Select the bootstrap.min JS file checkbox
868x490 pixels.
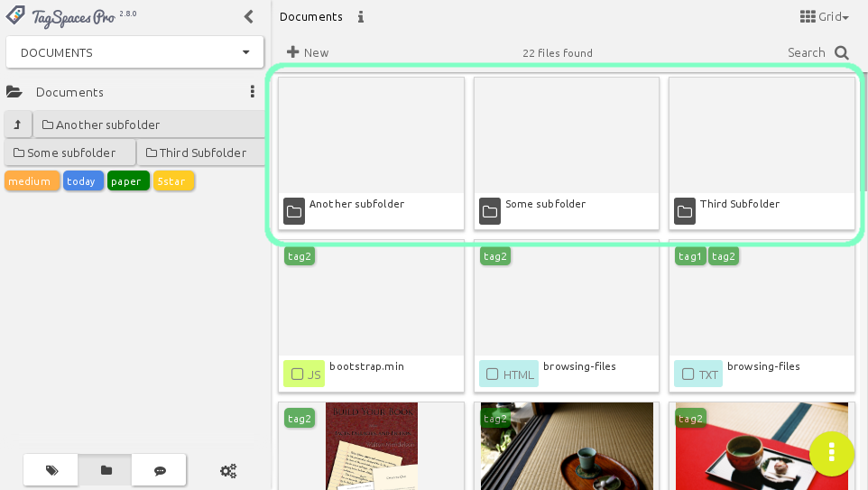pyautogui.click(x=297, y=374)
